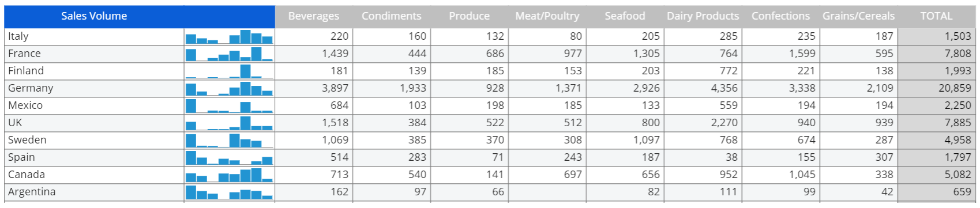
Task: Select the Dairy Products column header
Action: (703, 17)
